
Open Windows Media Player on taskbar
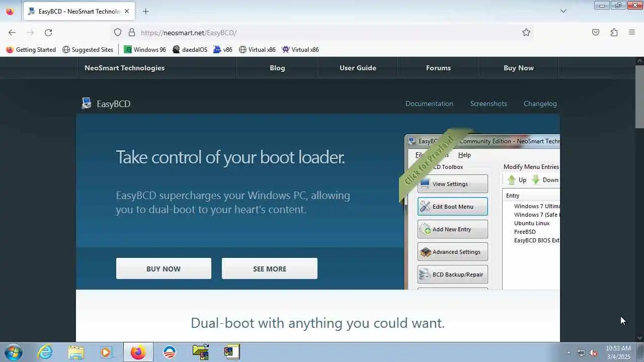tap(106, 352)
